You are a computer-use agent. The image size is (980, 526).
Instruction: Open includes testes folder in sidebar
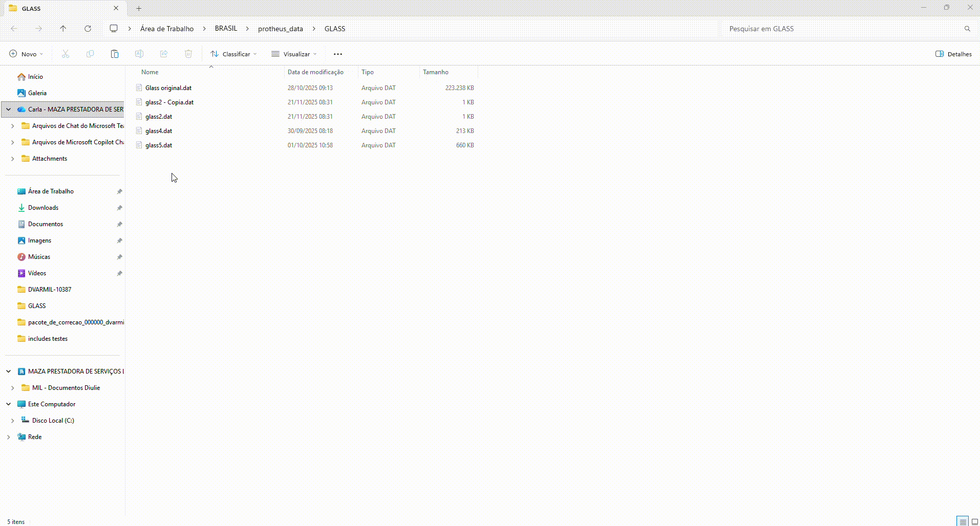point(48,338)
